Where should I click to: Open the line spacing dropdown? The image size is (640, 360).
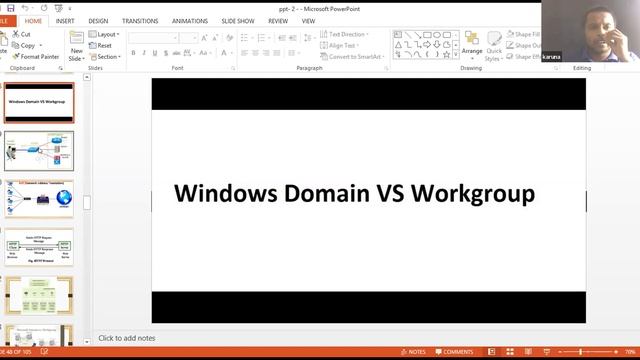(x=309, y=38)
